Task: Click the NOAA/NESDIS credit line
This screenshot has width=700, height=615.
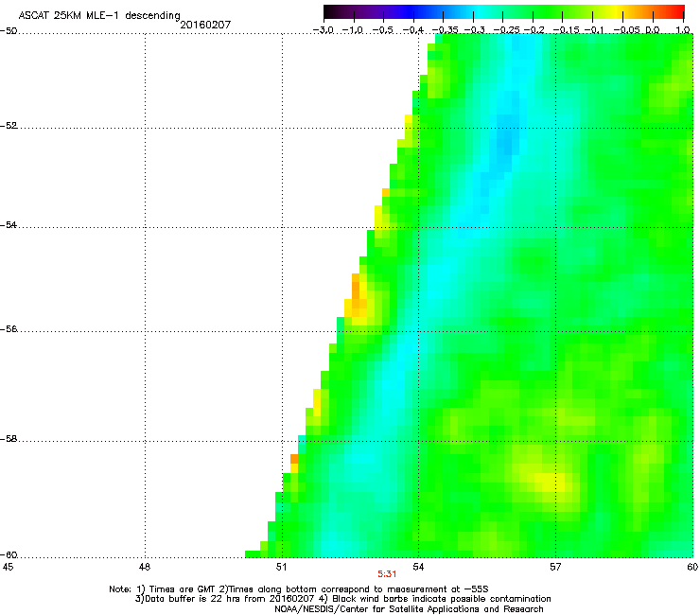Action: pos(409,609)
